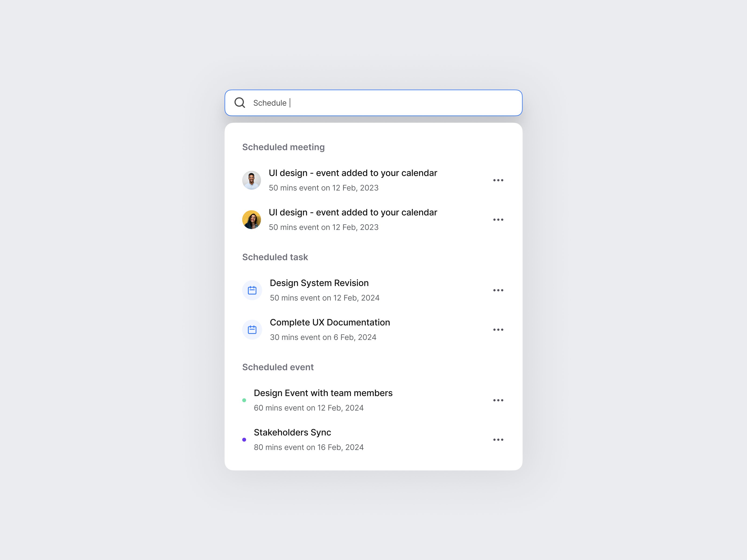Select the Scheduled meeting section header
This screenshot has height=560, width=747.
283,147
